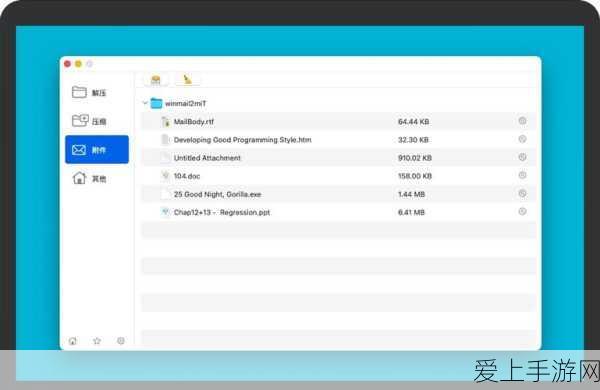Click the home icon at sidebar bottom

(x=73, y=341)
